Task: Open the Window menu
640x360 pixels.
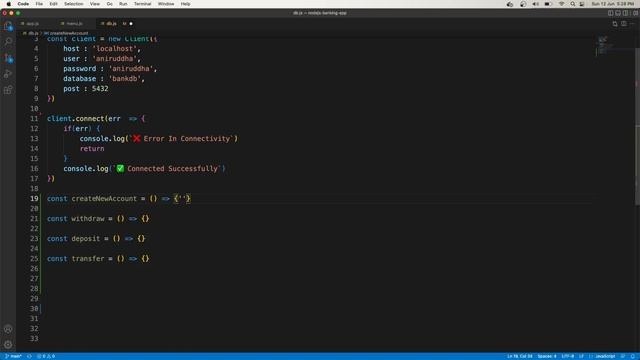Action: click(166, 4)
